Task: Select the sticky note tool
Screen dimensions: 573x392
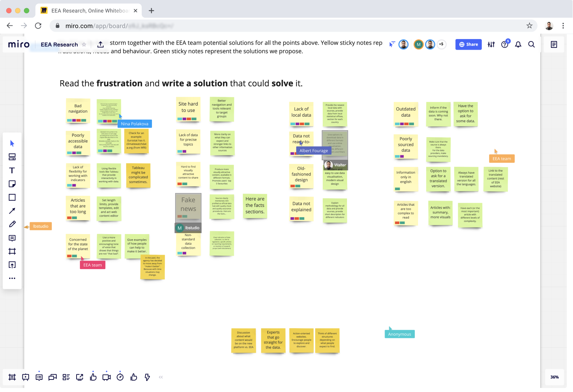Action: (12, 184)
